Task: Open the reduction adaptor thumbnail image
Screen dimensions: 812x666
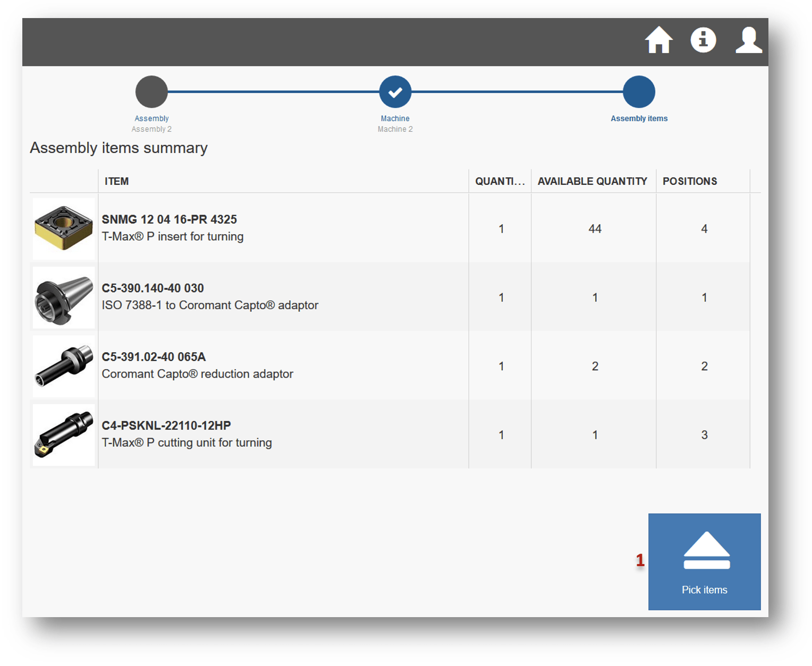Action: coord(64,366)
